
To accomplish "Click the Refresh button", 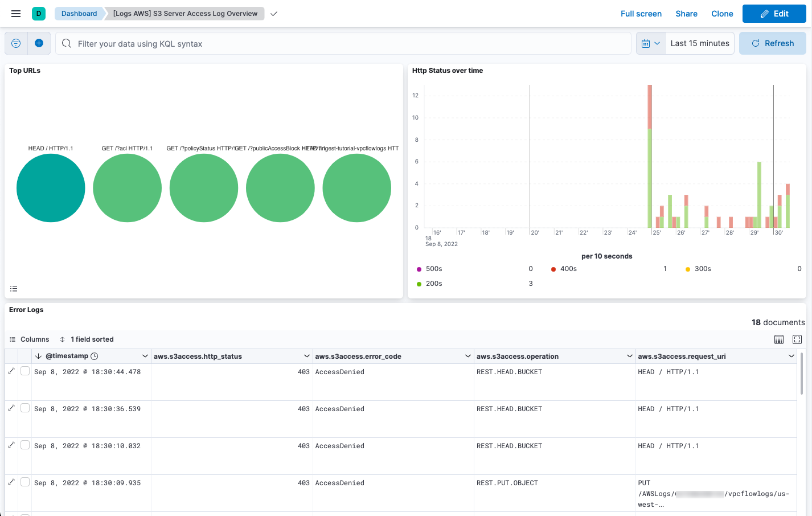I will click(773, 43).
